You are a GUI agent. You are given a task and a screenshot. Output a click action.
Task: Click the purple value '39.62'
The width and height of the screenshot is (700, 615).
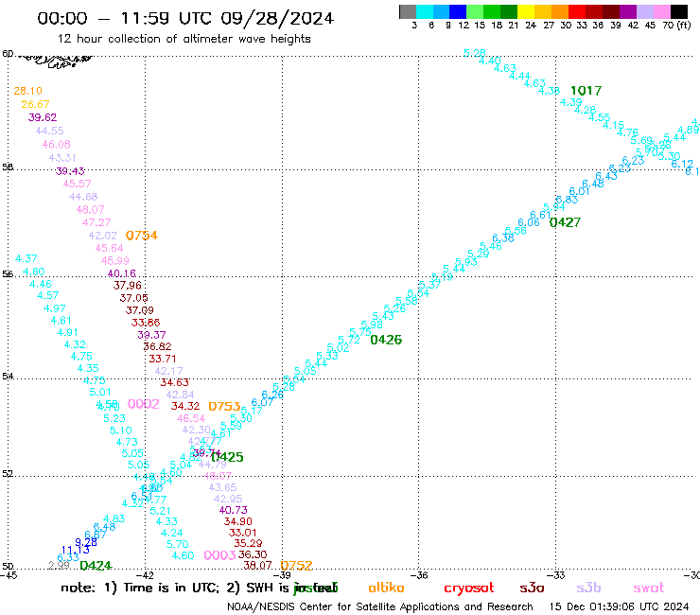[43, 117]
